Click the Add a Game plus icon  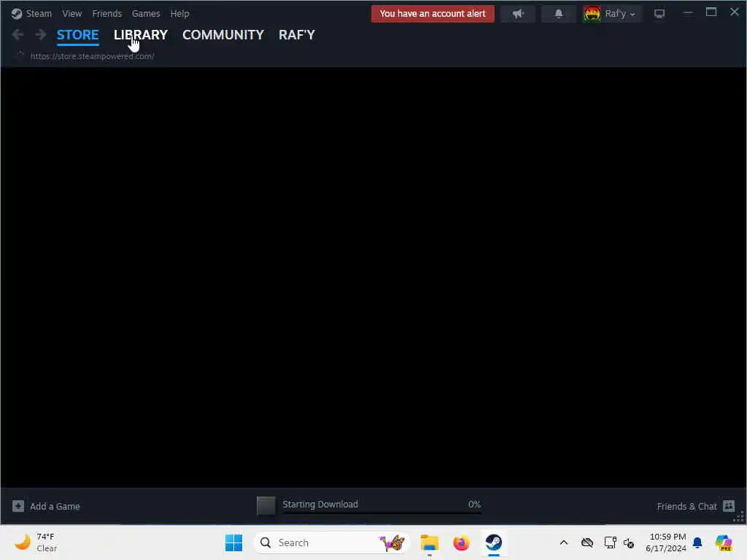18,506
